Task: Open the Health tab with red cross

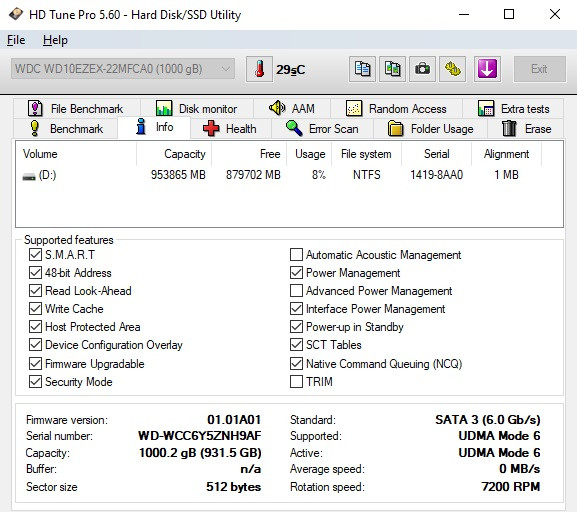Action: (230, 129)
